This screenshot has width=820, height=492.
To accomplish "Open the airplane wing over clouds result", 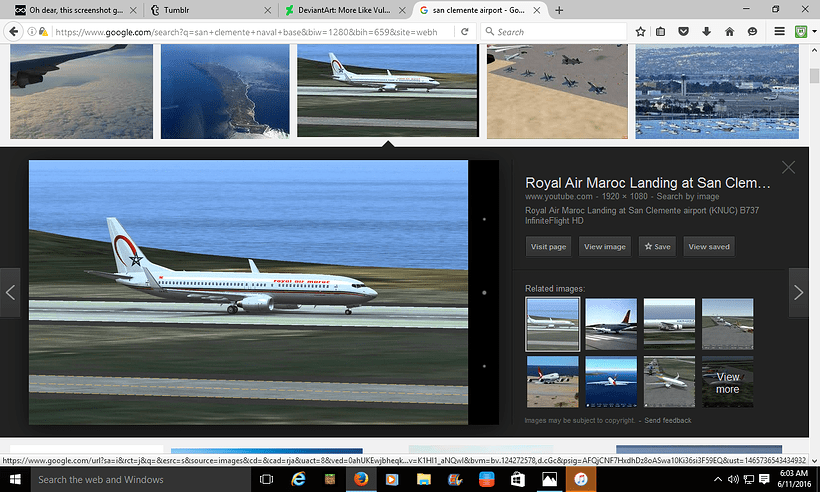I will (x=82, y=91).
